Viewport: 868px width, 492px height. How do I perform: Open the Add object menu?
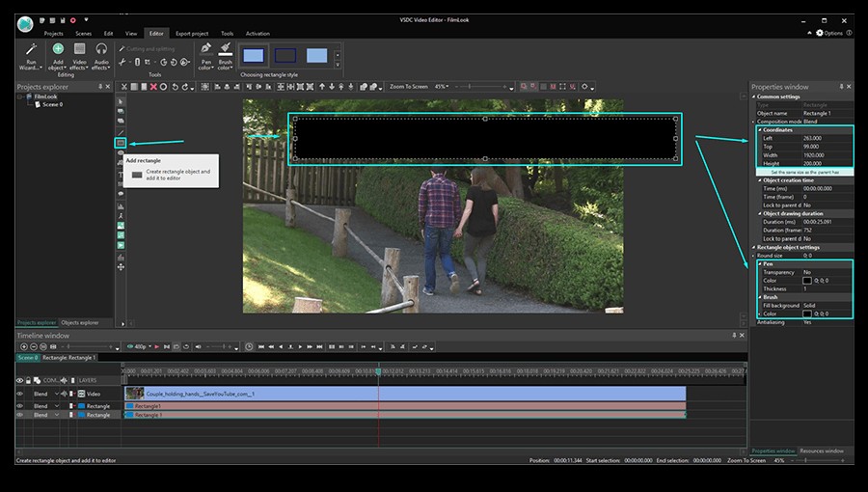coord(58,56)
